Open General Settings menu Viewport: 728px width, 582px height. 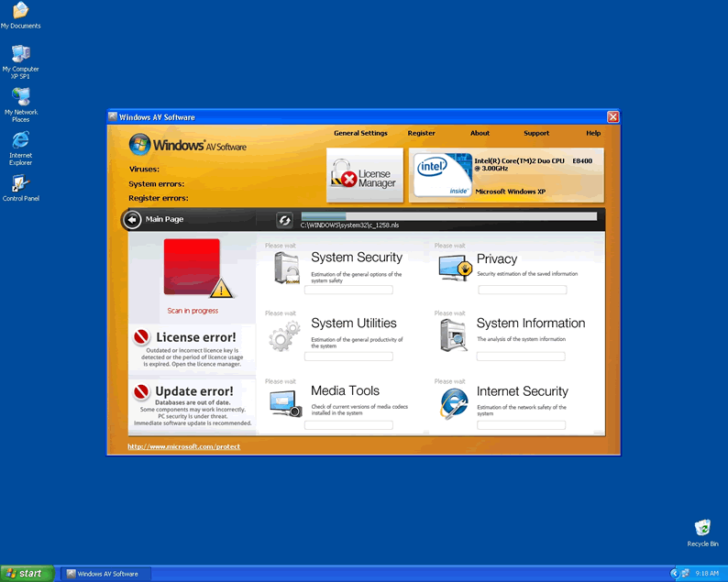click(x=360, y=133)
